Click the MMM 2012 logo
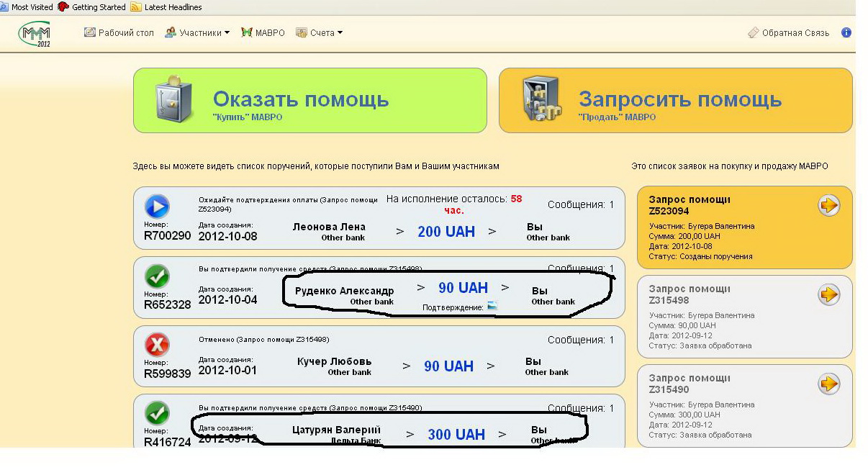The width and height of the screenshot is (868, 470). (35, 33)
